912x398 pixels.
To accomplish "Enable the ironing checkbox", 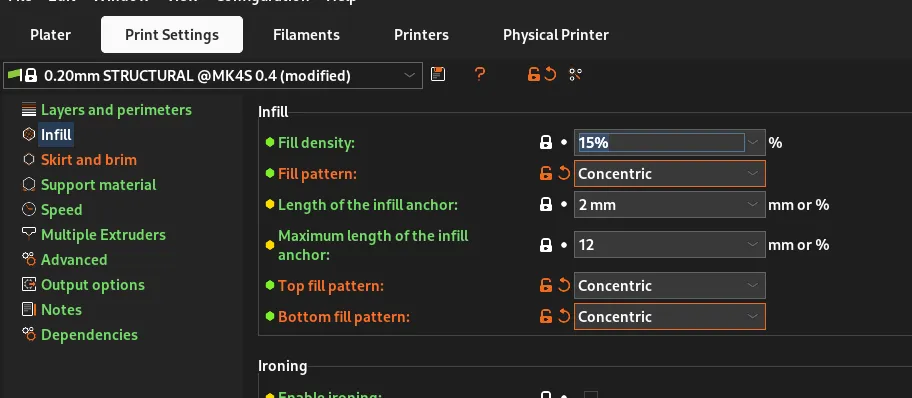I will [x=590, y=395].
